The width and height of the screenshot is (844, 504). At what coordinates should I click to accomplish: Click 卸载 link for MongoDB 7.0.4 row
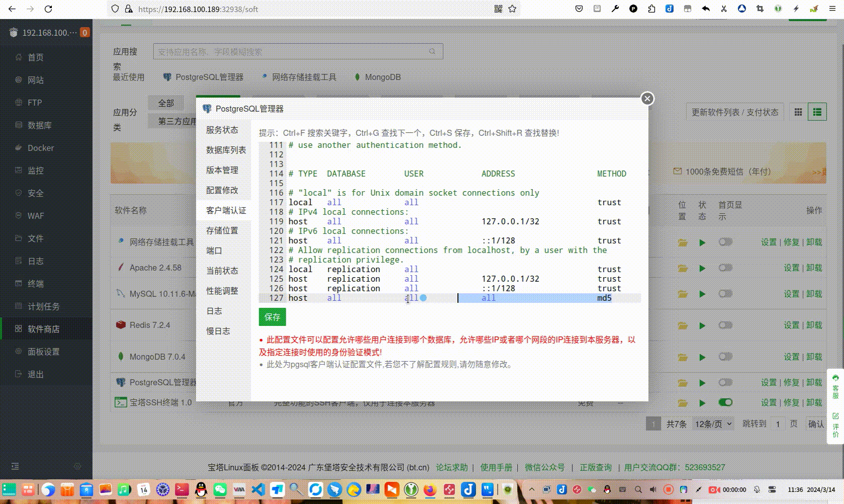[814, 357]
